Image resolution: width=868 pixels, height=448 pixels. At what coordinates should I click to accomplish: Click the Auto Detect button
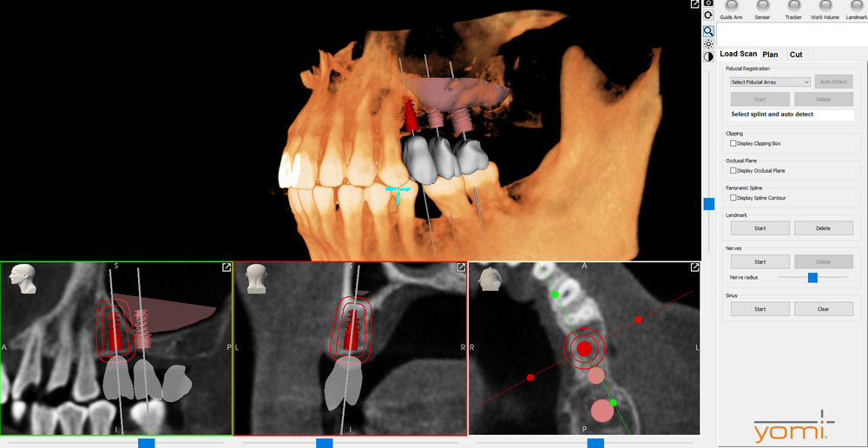click(833, 82)
